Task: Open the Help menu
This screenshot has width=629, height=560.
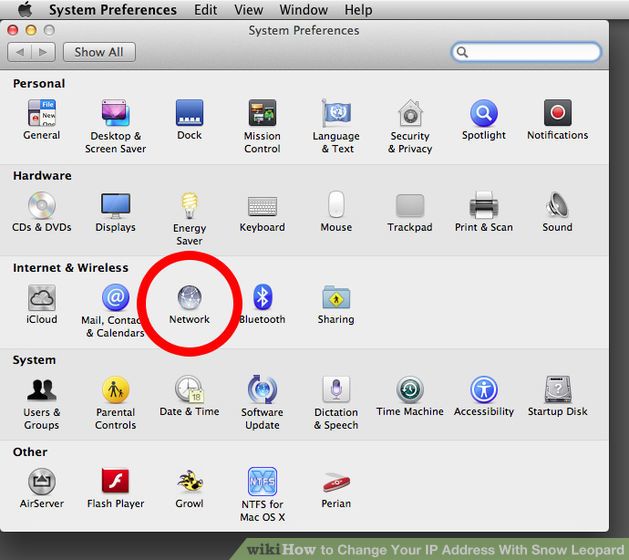Action: click(x=358, y=10)
